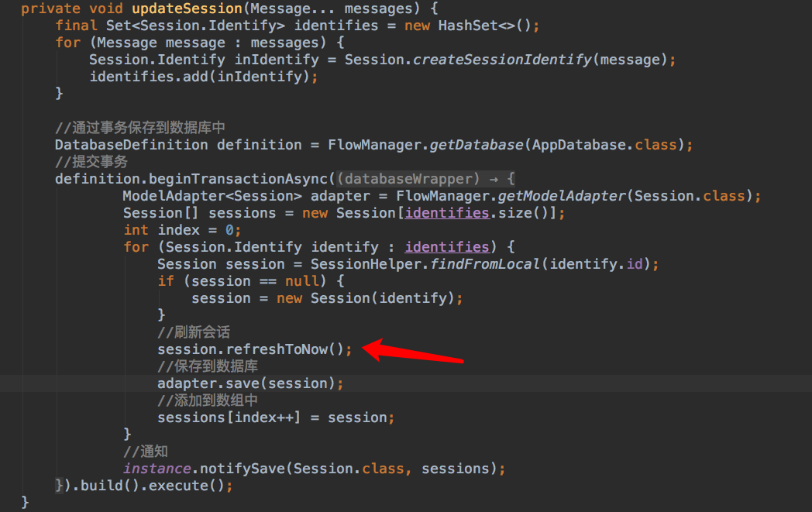The width and height of the screenshot is (812, 512).
Task: Click 'findFromLocal' method call
Action: pyautogui.click(x=485, y=265)
